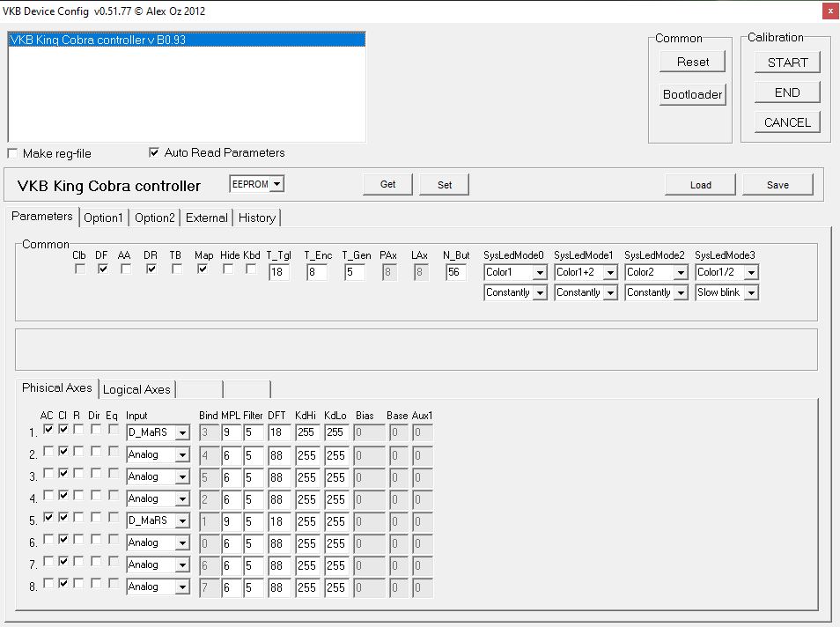
Task: Open SysLedMode2 Constantly blink dropdown
Action: point(681,292)
